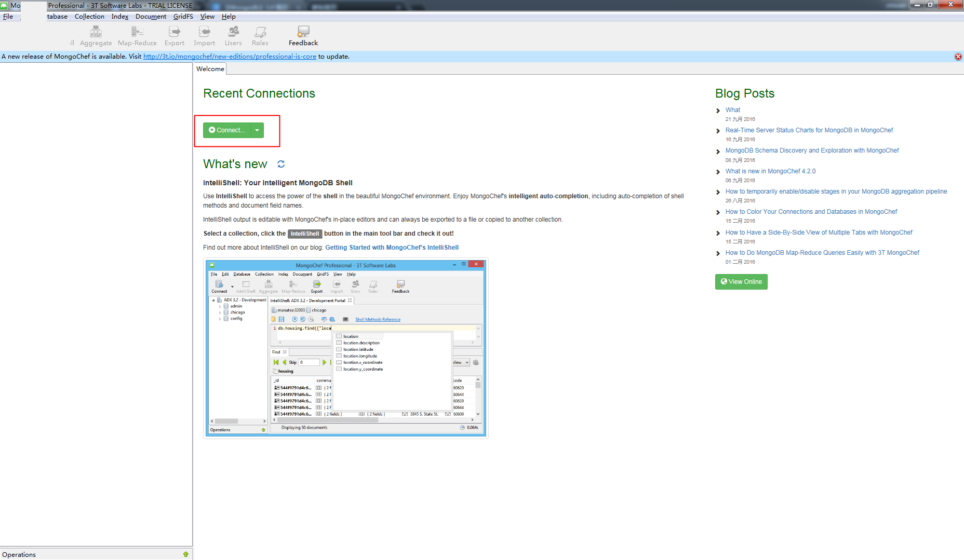Follow the MongoChef update URL link
The image size is (964, 560).
[230, 57]
